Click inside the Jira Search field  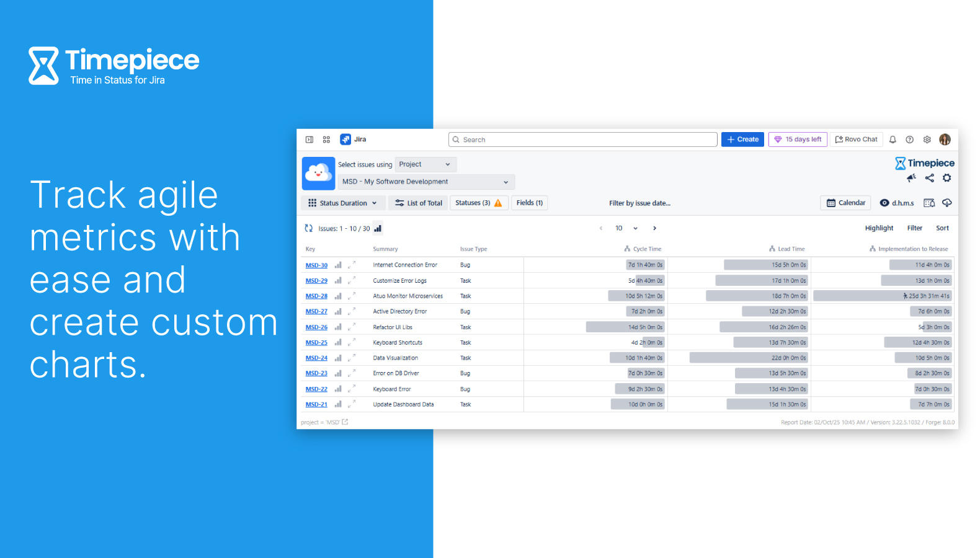(x=582, y=139)
